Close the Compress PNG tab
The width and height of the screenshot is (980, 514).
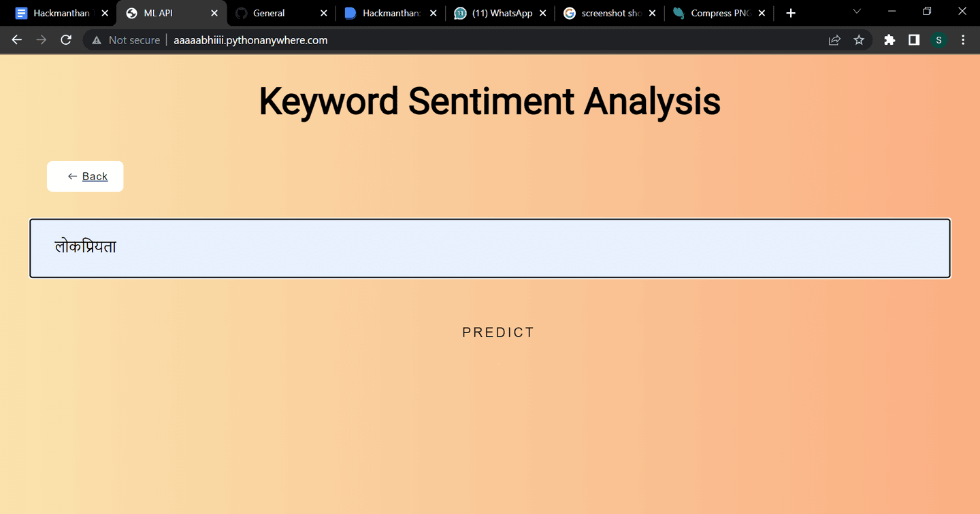[762, 13]
